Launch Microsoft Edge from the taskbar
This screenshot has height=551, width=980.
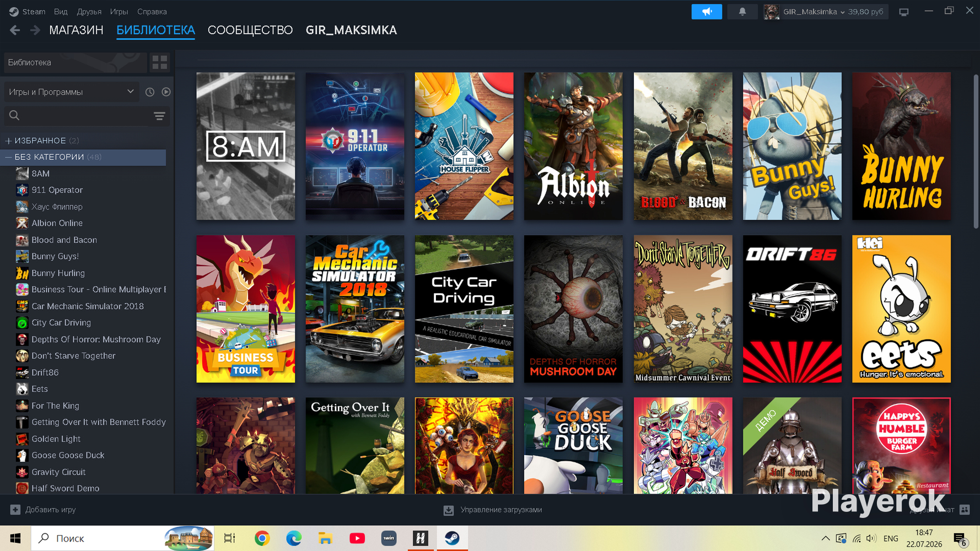coord(294,538)
